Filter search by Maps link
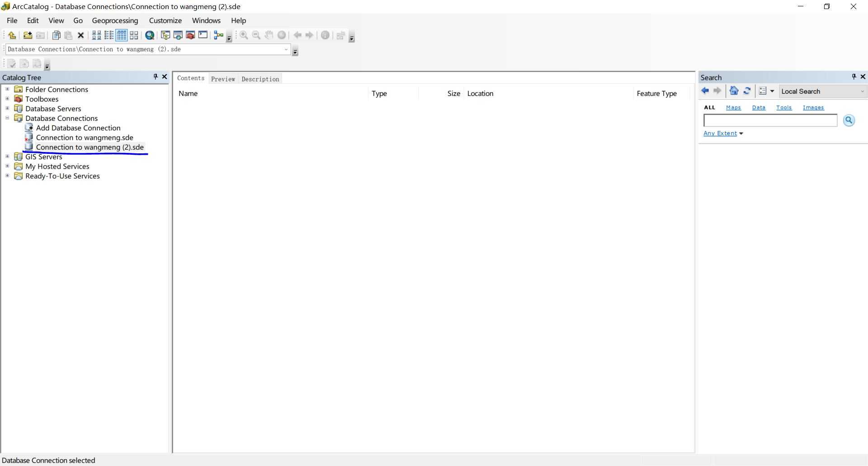 [x=733, y=108]
